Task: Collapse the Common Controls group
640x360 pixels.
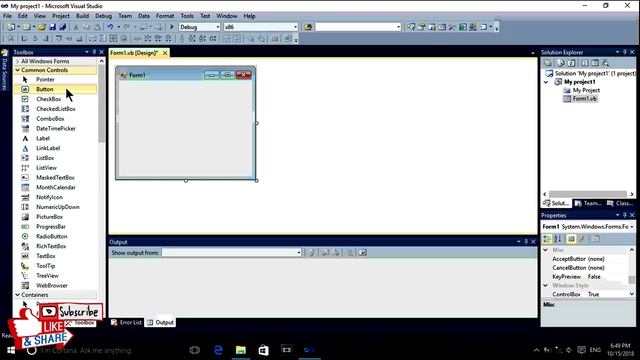Action: coord(18,70)
